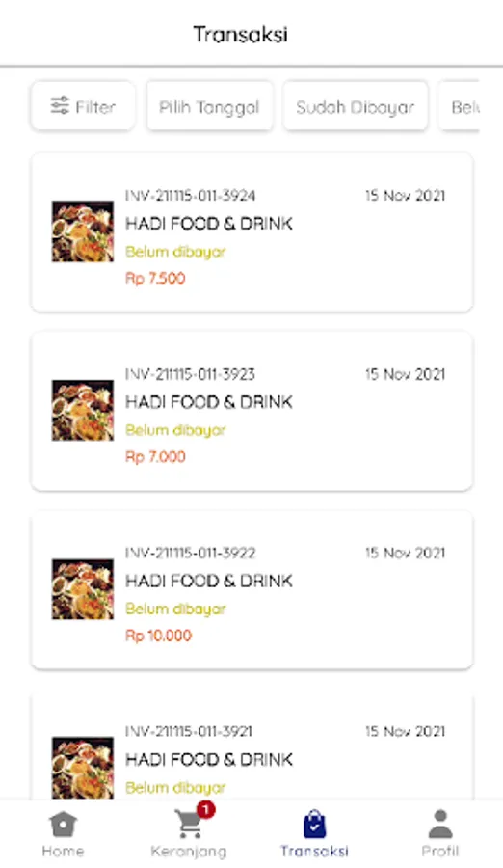Screen dimensions: 503x868
Task: Select Profil label in bottom navigation
Action: point(440,851)
